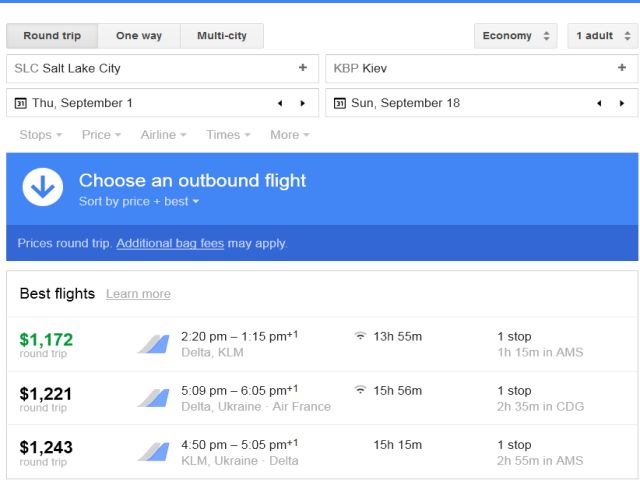The width and height of the screenshot is (640, 480).
Task: Click plus icon beside Kiev destination
Action: pos(621,68)
